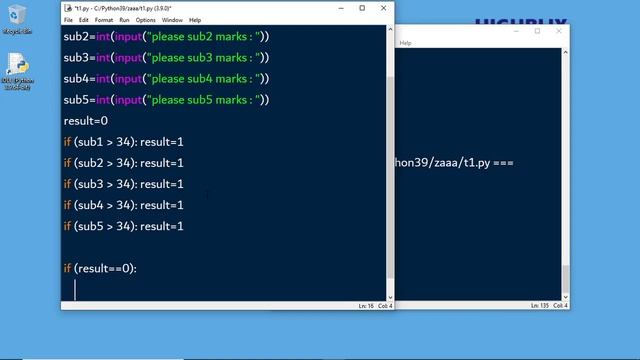The width and height of the screenshot is (640, 360).
Task: Click the 'if (sub3 > 34): result=1' line
Action: coord(124,184)
